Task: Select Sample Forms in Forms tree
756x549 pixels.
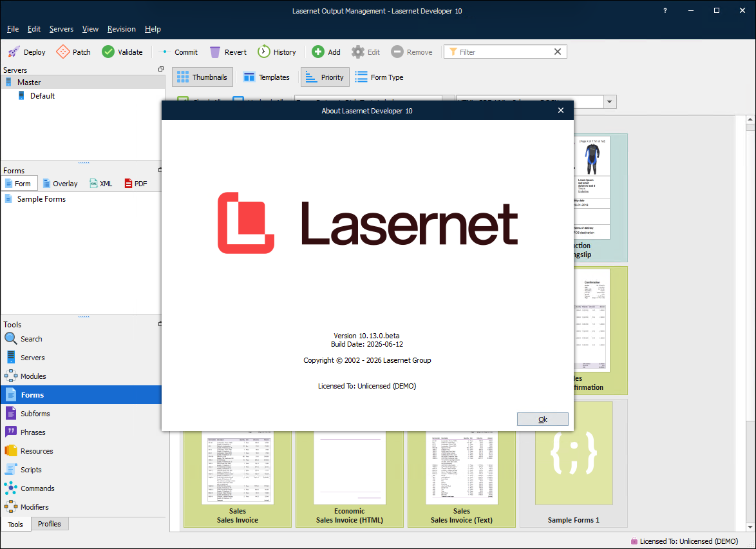Action: pyautogui.click(x=41, y=198)
